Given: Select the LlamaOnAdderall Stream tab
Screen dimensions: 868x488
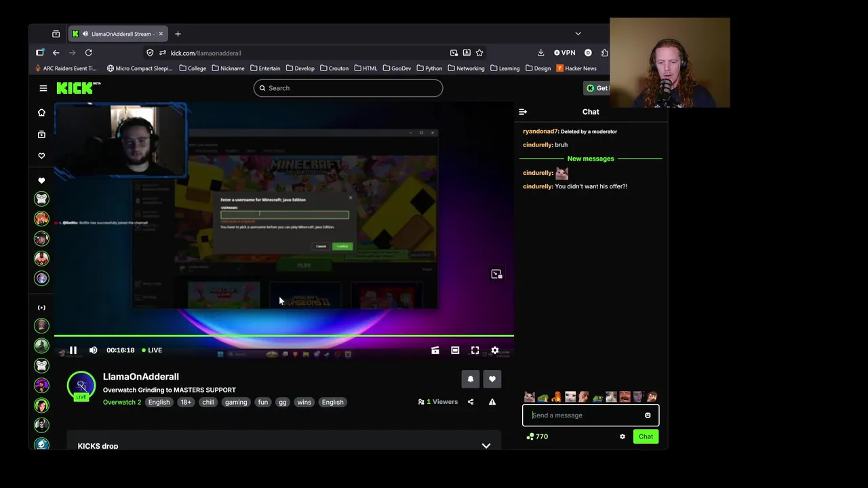Looking at the screenshot, I should click(119, 34).
